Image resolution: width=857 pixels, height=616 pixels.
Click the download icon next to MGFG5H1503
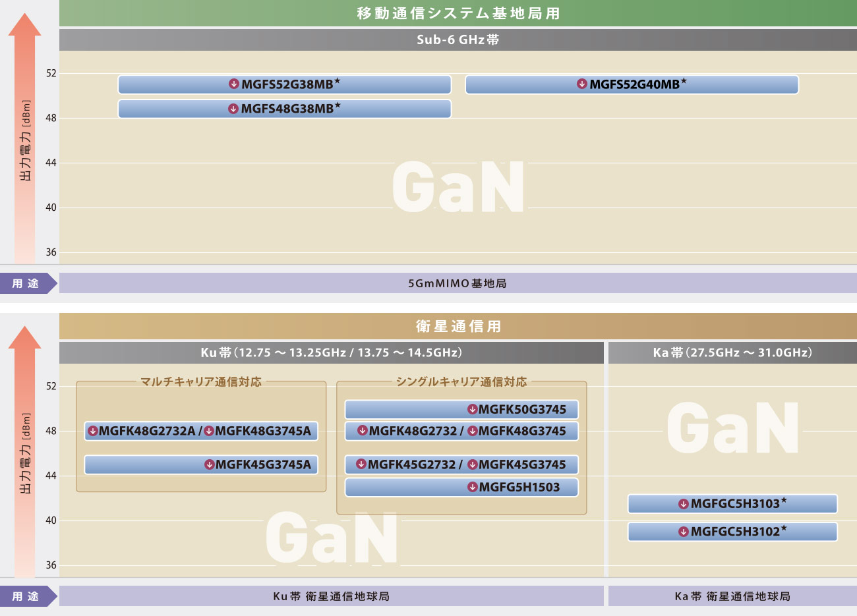point(472,487)
